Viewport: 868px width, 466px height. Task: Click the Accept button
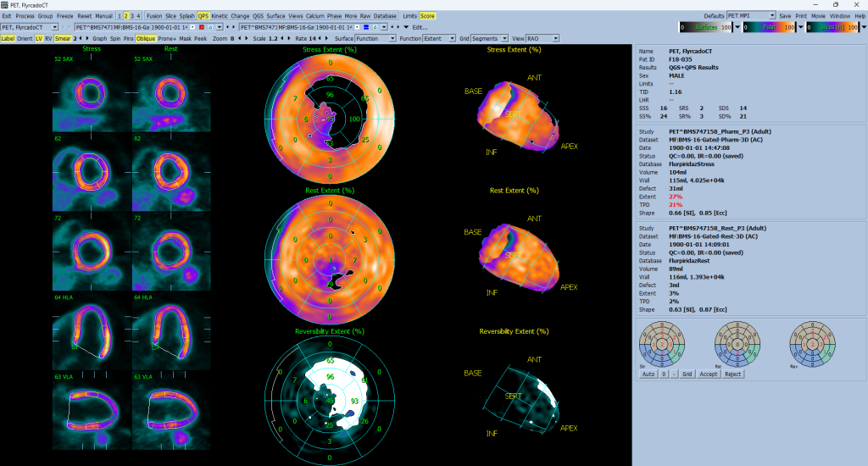[708, 374]
